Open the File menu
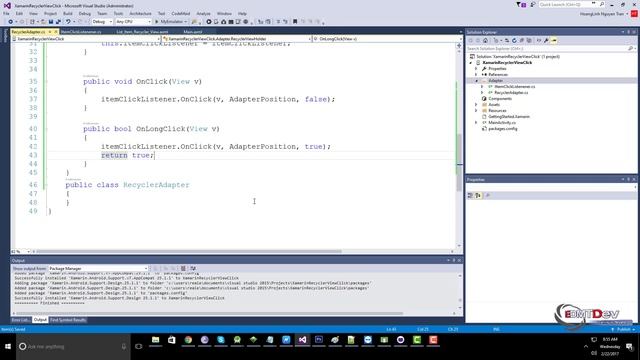This screenshot has height=360, width=640. (x=6, y=13)
